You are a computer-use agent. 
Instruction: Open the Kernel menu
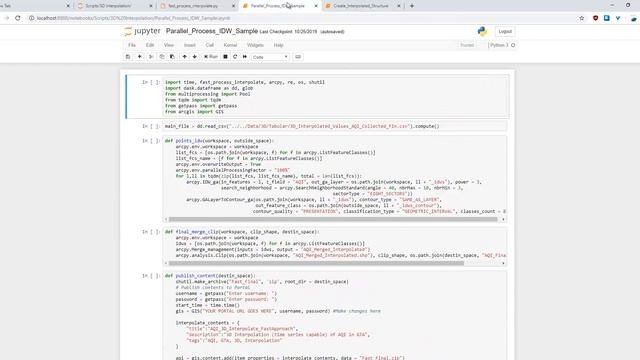pyautogui.click(x=230, y=45)
